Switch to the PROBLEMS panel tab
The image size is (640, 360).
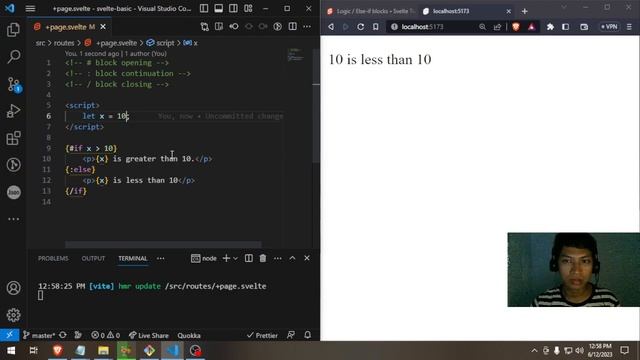[53, 258]
